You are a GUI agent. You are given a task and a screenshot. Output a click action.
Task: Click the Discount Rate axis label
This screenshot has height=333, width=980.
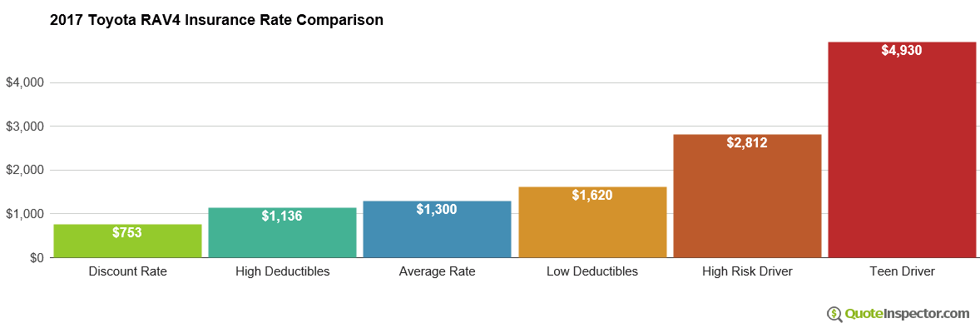click(x=127, y=271)
